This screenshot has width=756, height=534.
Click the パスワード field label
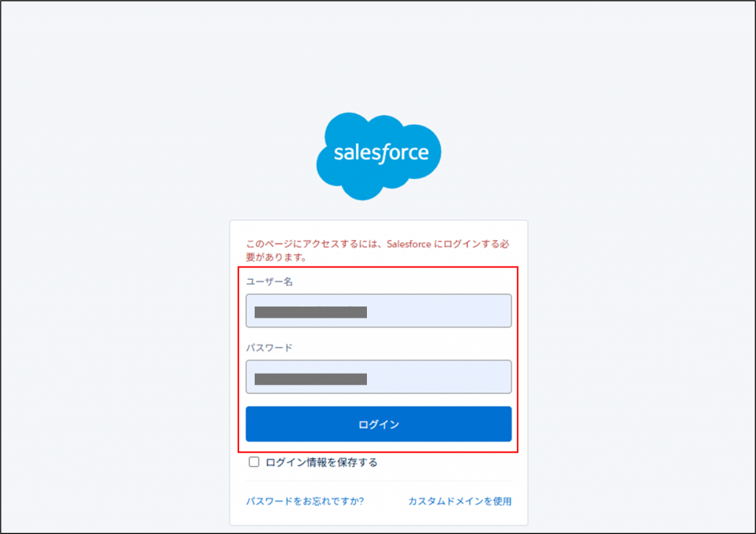(x=269, y=347)
